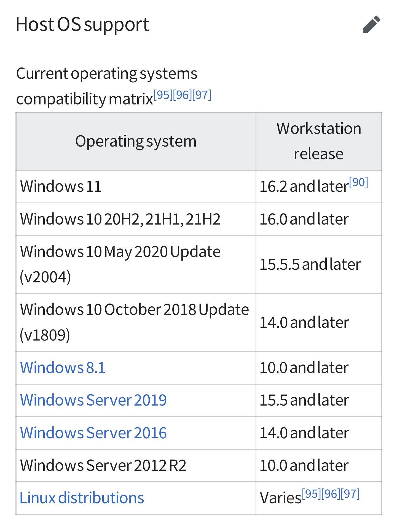Open citation [96] next to Varies

click(x=331, y=494)
